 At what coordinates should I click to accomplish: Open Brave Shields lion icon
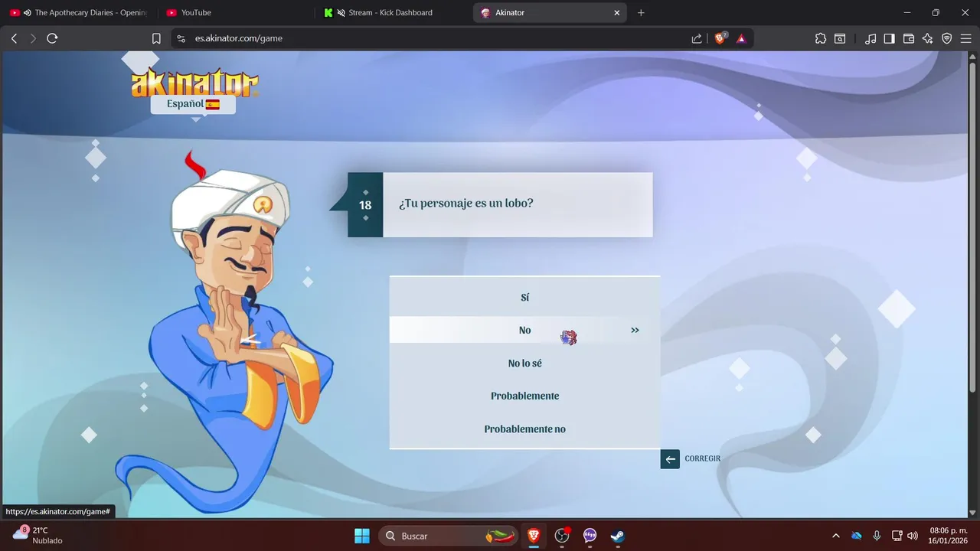[x=720, y=38]
